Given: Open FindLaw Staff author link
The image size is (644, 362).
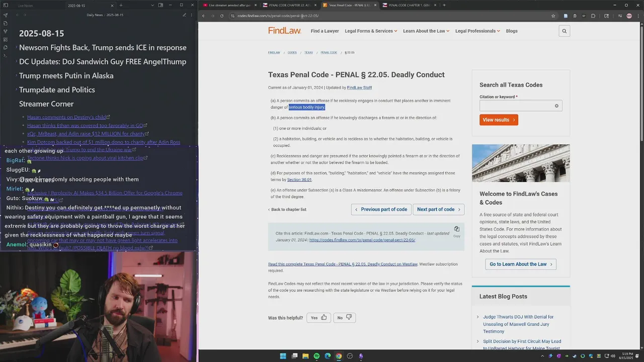Looking at the screenshot, I should [x=359, y=88].
